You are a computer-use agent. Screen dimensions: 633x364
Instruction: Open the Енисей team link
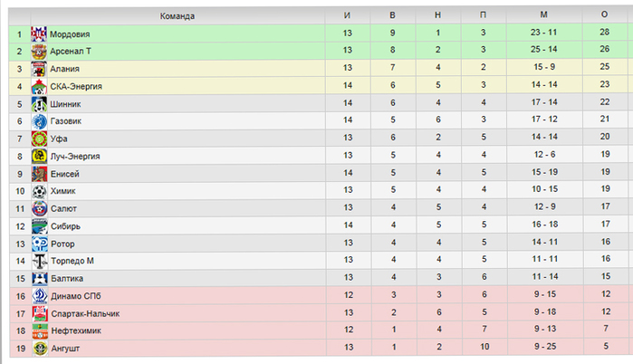click(x=64, y=174)
